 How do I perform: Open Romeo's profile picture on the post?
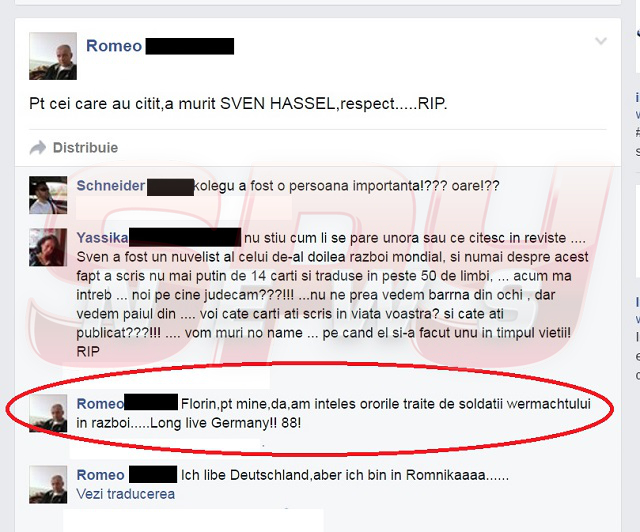click(x=53, y=56)
